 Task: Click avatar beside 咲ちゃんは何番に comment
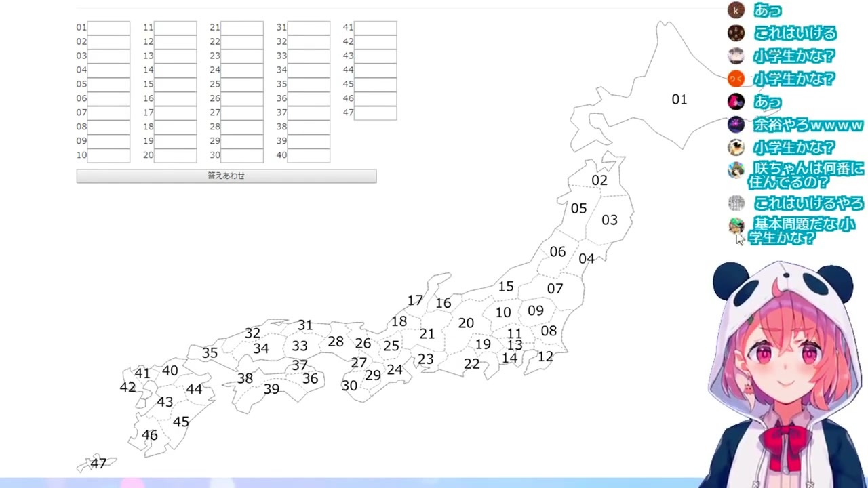(736, 170)
